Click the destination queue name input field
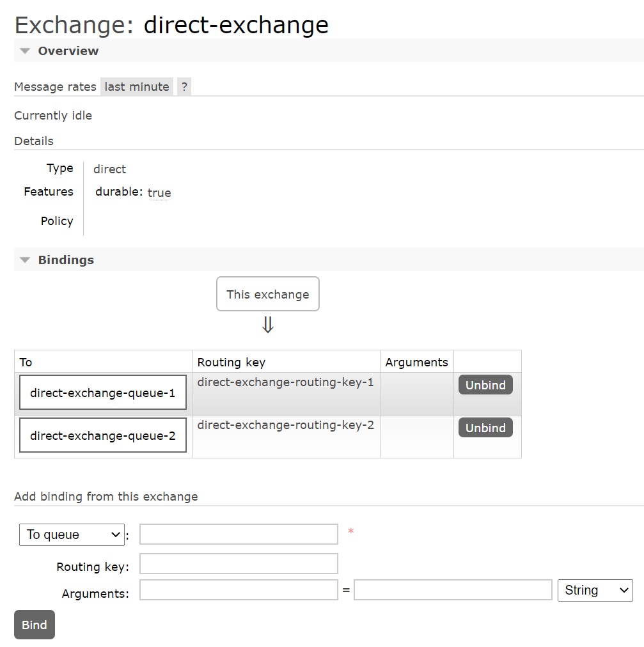 click(x=239, y=534)
